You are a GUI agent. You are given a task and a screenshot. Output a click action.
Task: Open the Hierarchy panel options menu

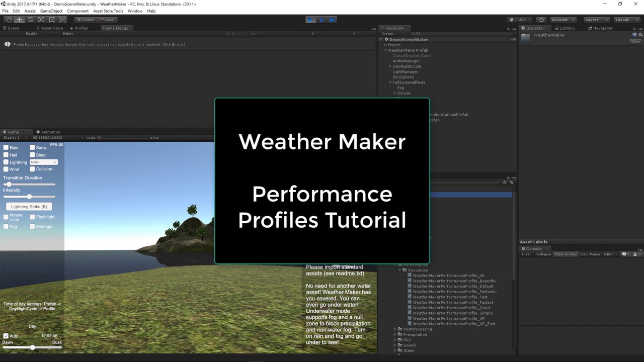click(x=514, y=28)
